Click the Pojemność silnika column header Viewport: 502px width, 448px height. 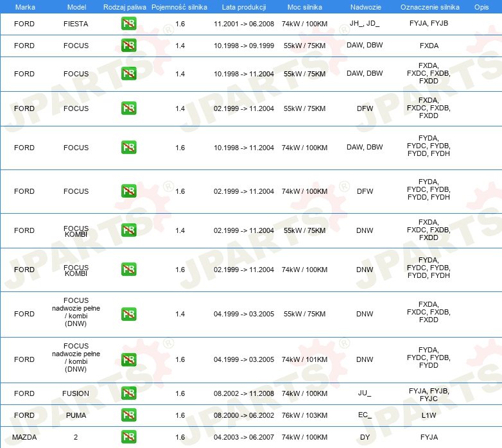[179, 7]
